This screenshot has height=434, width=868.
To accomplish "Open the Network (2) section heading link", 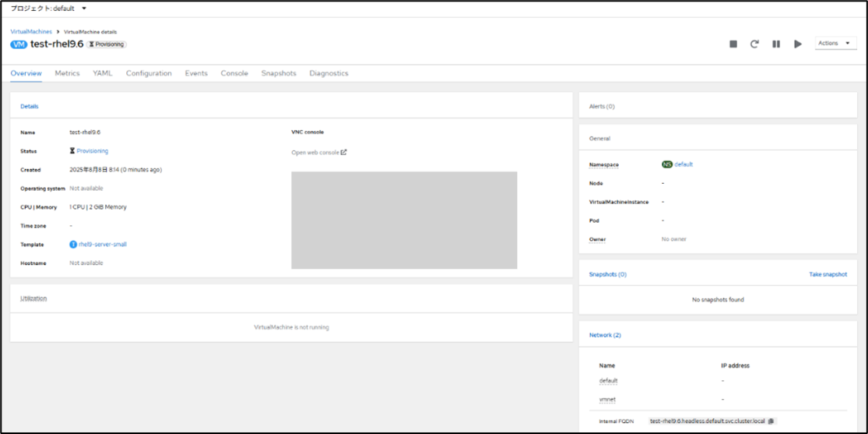I will coord(605,335).
